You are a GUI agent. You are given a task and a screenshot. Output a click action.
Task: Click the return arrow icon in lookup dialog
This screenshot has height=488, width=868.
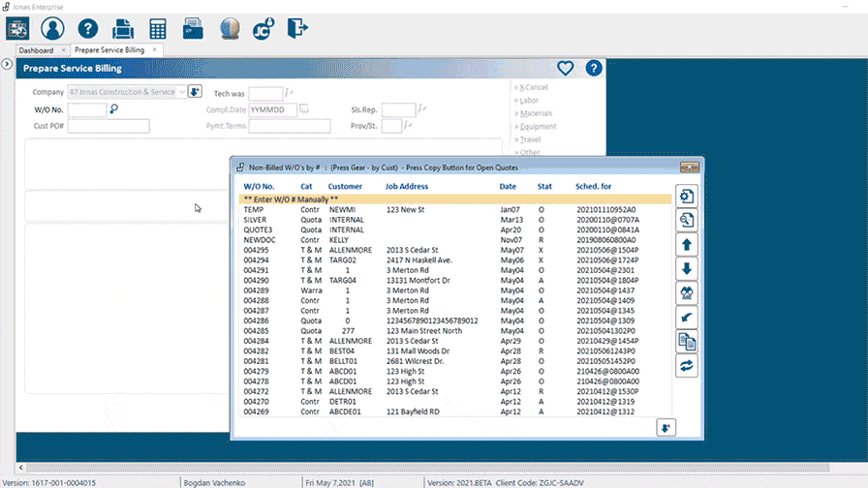click(687, 318)
